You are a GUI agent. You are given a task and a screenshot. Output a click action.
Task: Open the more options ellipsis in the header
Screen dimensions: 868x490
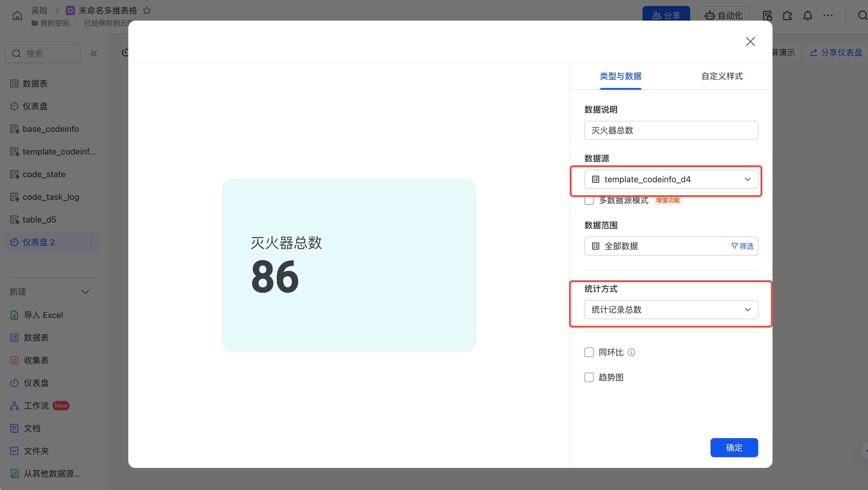[828, 16]
